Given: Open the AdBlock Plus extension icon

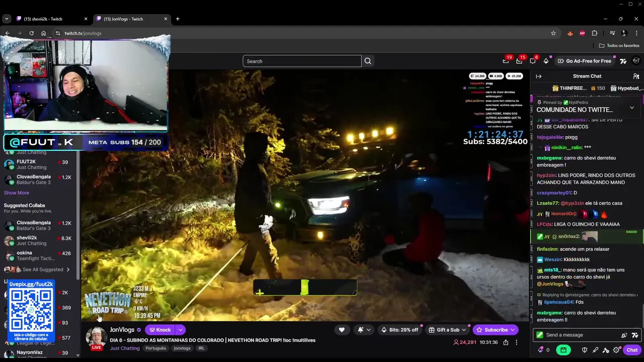Looking at the screenshot, I should click(582, 33).
